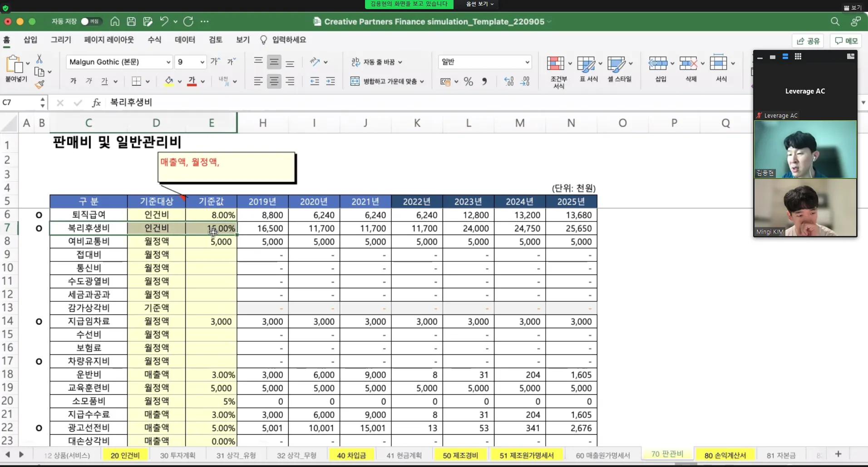Screen dimensions: 868x467
Task: Click the Share button
Action: point(808,41)
